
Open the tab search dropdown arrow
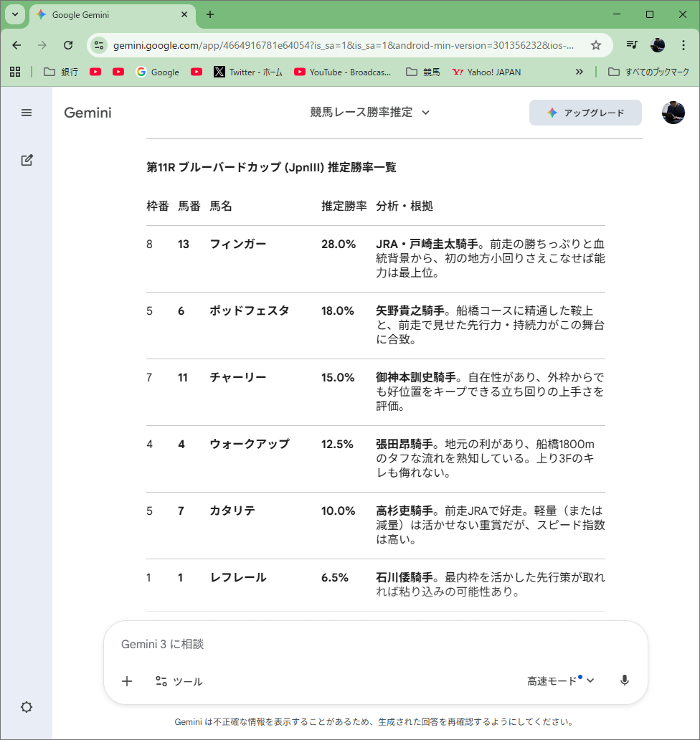click(x=15, y=14)
